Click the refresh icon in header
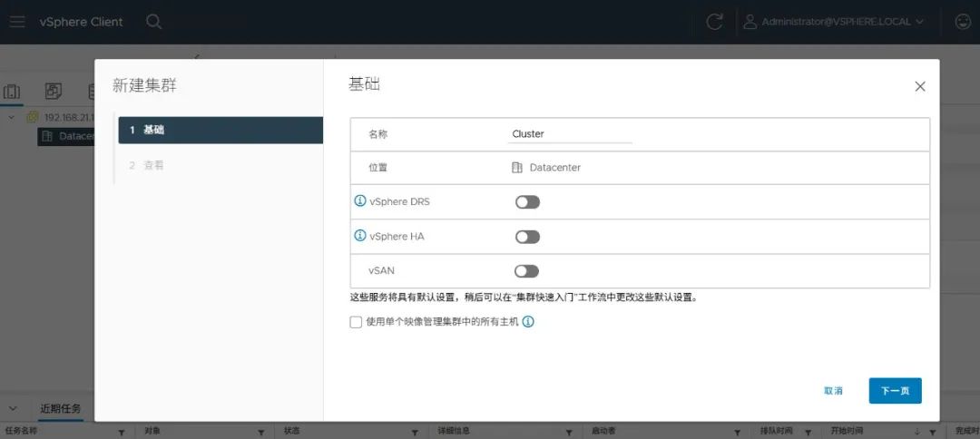The height and width of the screenshot is (439, 980). pos(714,22)
